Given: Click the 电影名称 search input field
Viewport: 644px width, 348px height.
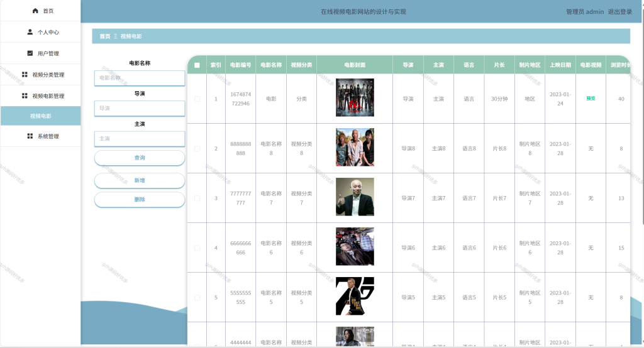Looking at the screenshot, I should [x=140, y=78].
